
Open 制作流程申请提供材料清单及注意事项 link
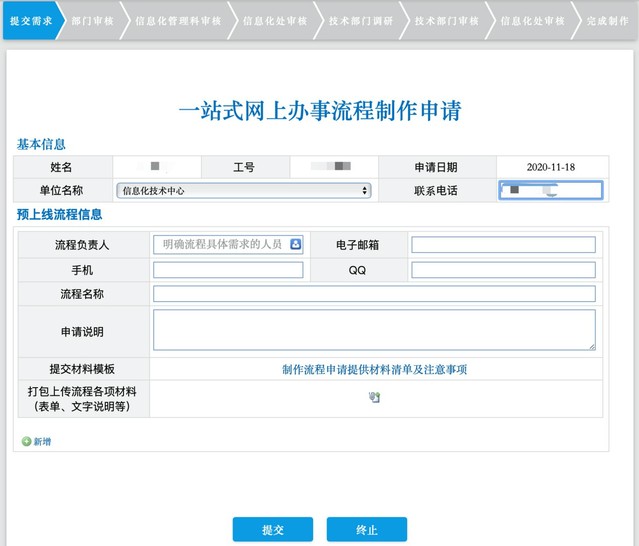point(374,369)
